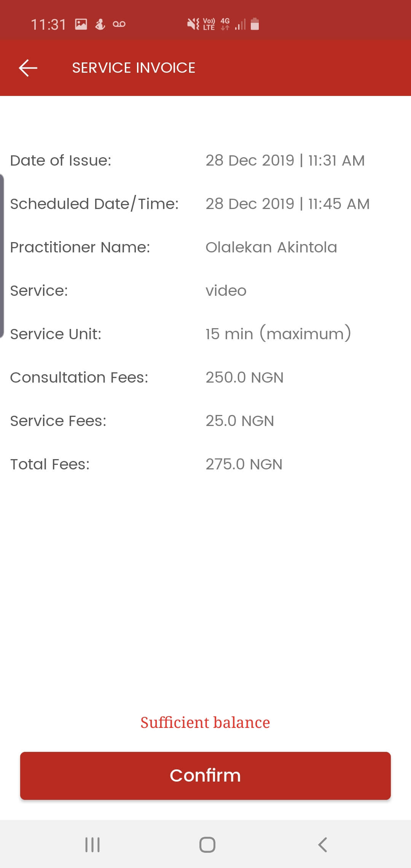411x868 pixels.
Task: Tap the Total Fees amount 275.0 NGN
Action: point(244,464)
